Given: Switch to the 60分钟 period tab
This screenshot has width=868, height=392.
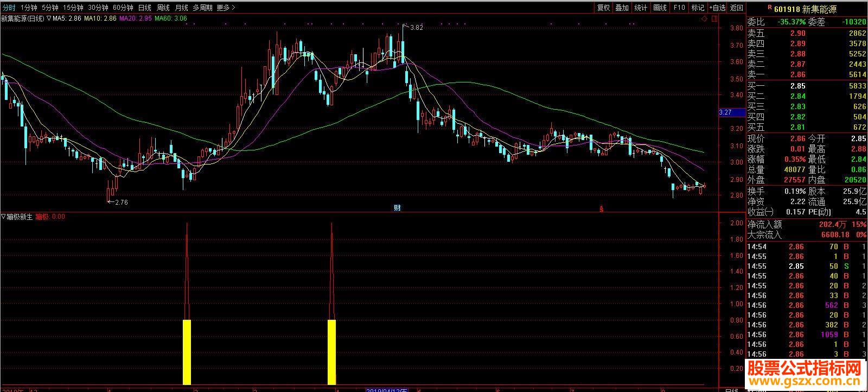Looking at the screenshot, I should click(x=123, y=8).
